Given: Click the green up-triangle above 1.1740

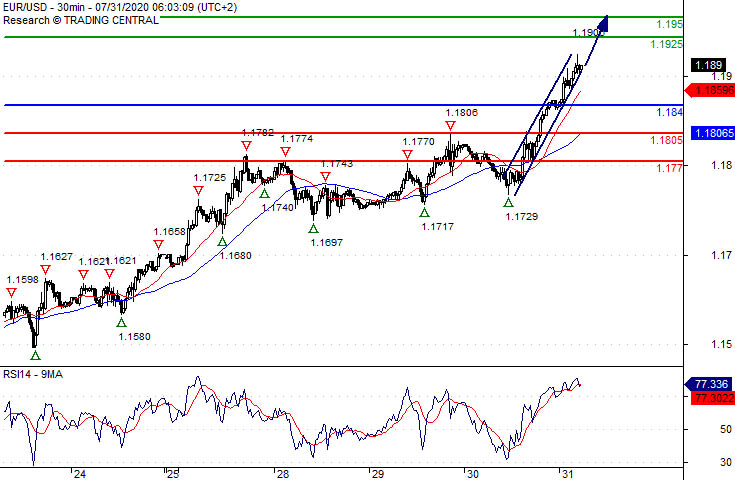Looking at the screenshot, I should tap(264, 194).
